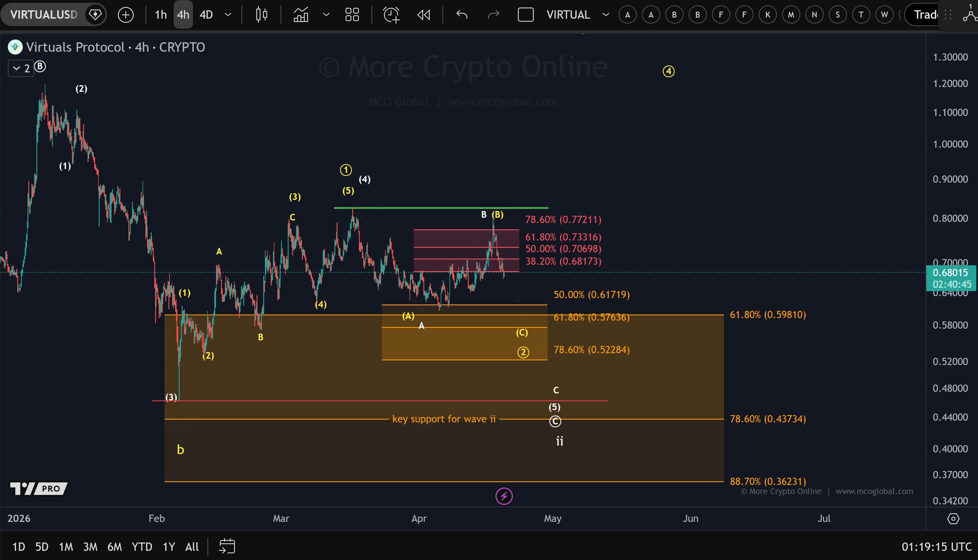Select the YTD date range tab
Viewport: 978px width, 560px height.
[x=142, y=547]
